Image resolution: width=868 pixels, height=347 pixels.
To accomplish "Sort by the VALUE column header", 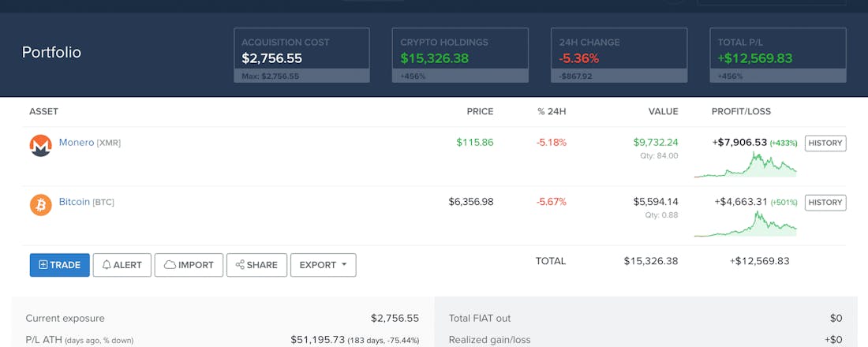I will pos(663,112).
